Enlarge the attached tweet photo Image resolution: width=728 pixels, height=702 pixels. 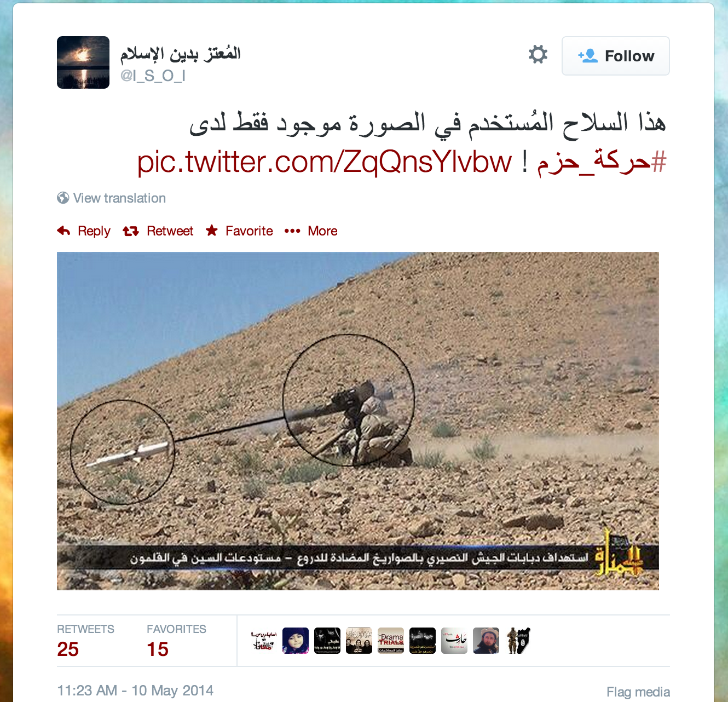point(358,421)
